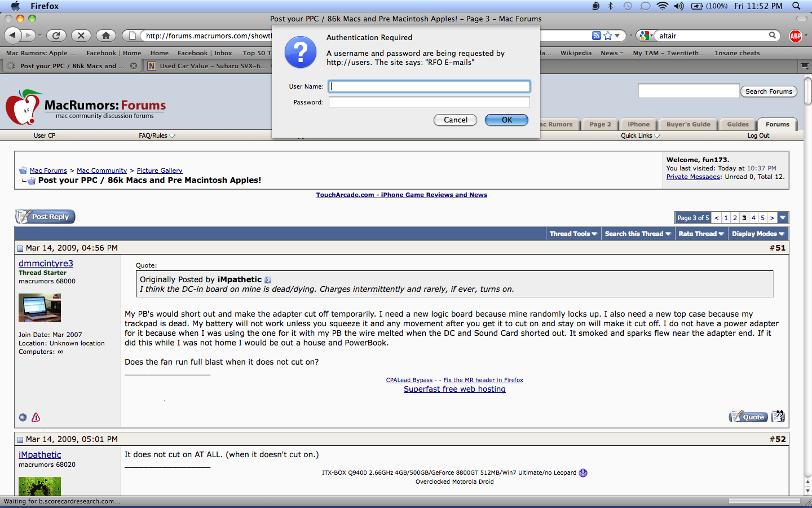Open the Bluetooth menu bar icon

(610, 6)
